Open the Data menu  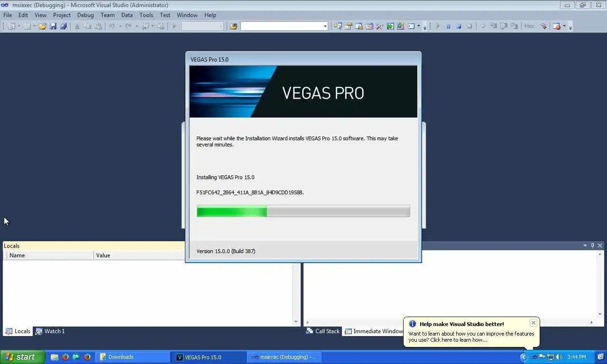tap(127, 15)
